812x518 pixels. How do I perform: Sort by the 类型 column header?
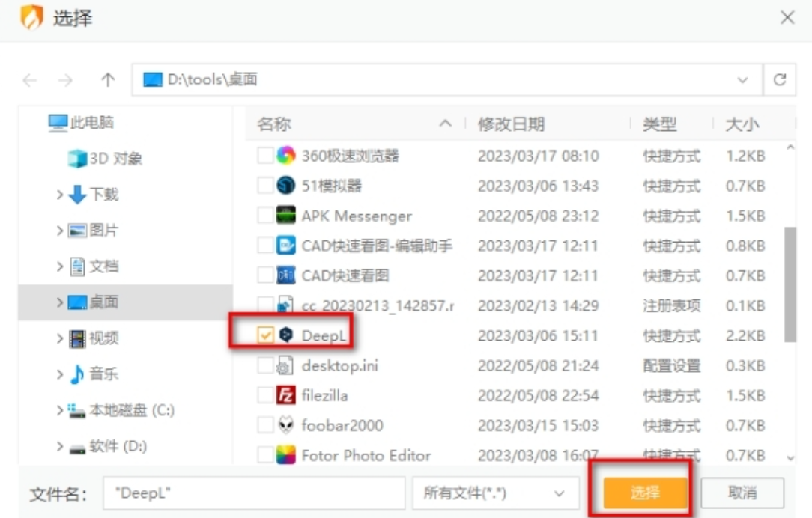(659, 124)
